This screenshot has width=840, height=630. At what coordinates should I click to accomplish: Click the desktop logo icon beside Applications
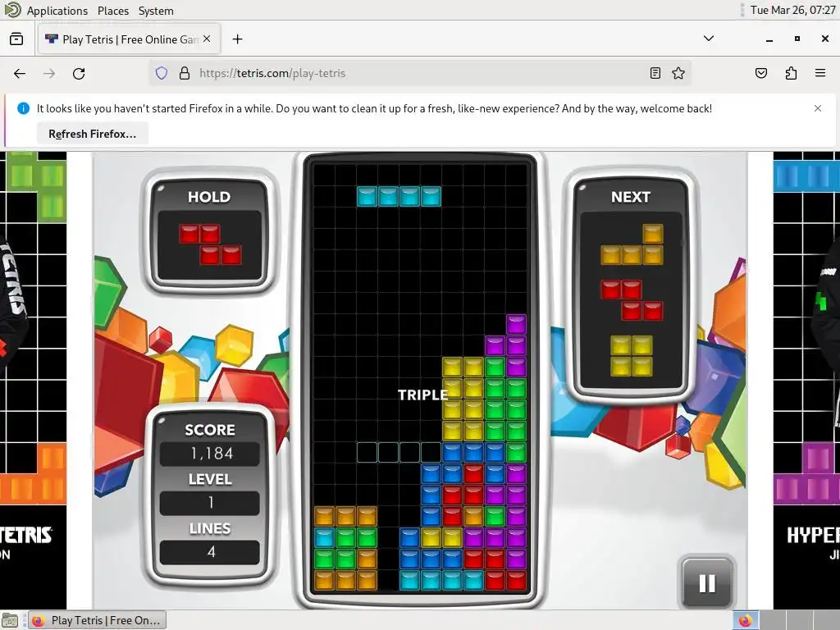tap(12, 10)
